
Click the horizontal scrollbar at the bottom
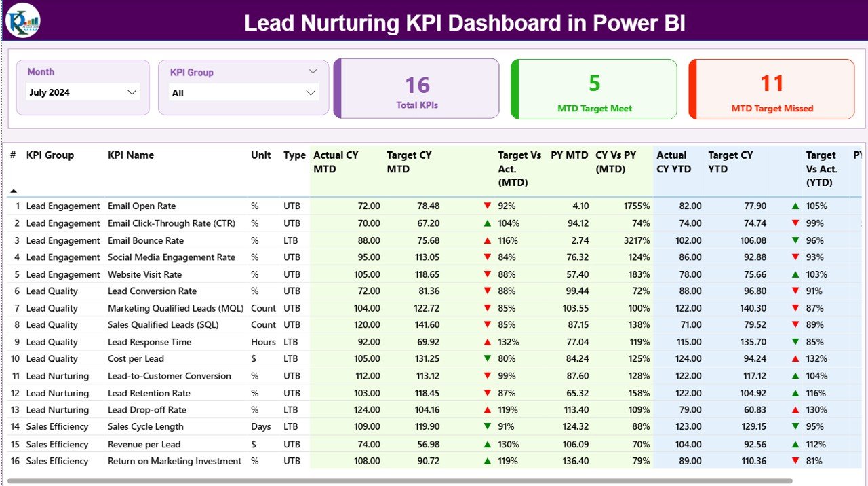click(434, 479)
